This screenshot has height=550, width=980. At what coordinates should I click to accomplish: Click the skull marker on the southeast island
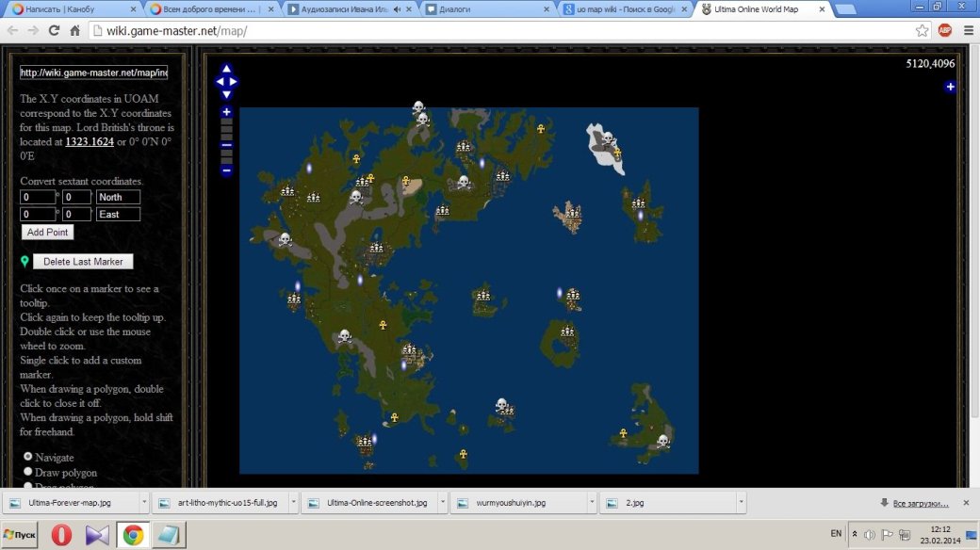tap(663, 442)
